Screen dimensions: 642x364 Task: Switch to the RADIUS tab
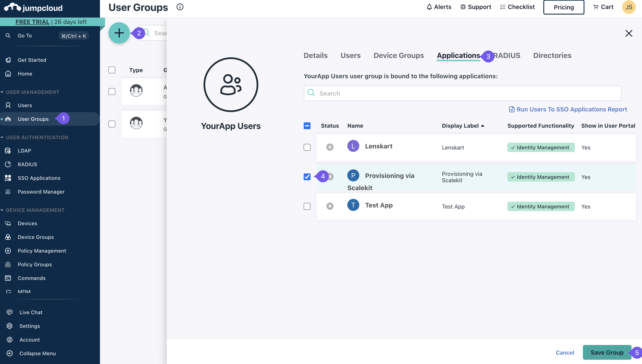pyautogui.click(x=507, y=55)
